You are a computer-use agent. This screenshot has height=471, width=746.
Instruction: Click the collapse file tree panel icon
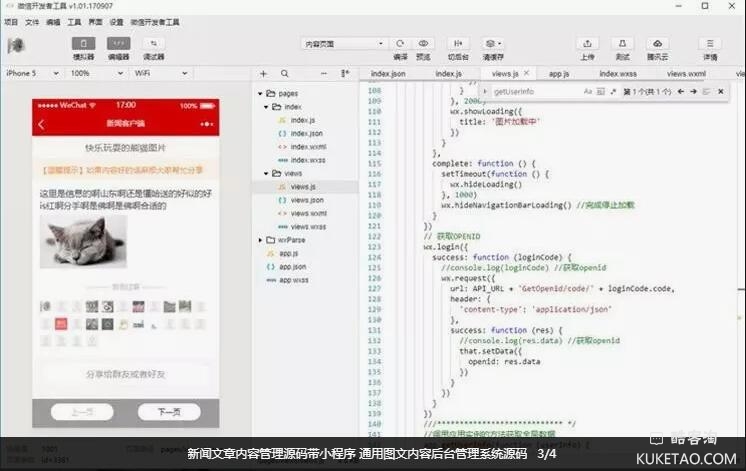[x=345, y=74]
